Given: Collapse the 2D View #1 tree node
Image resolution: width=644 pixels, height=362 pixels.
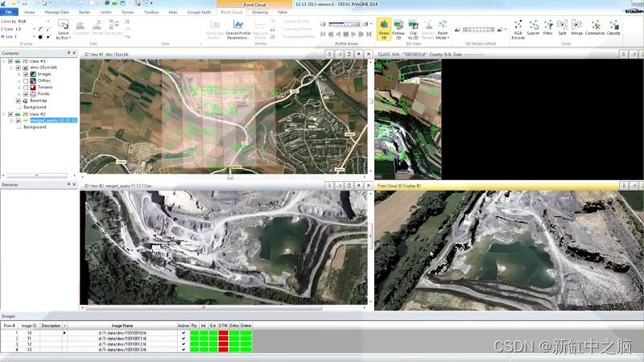Looking at the screenshot, I should click(x=4, y=61).
